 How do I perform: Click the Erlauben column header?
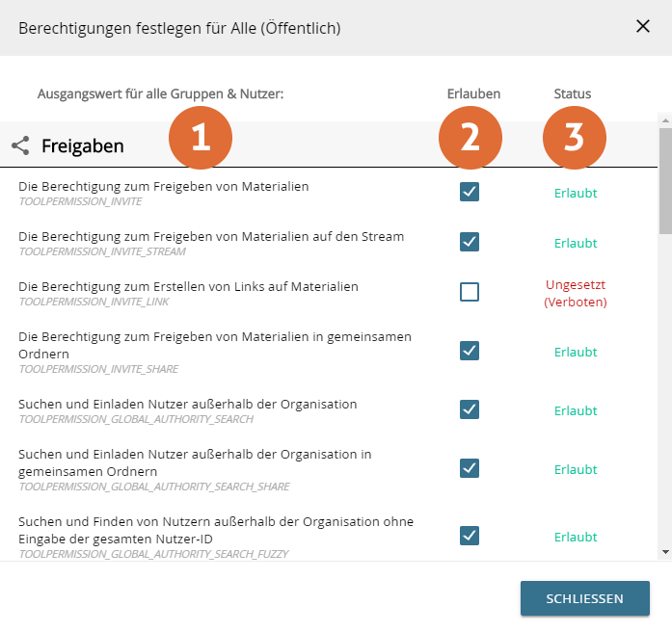click(473, 94)
